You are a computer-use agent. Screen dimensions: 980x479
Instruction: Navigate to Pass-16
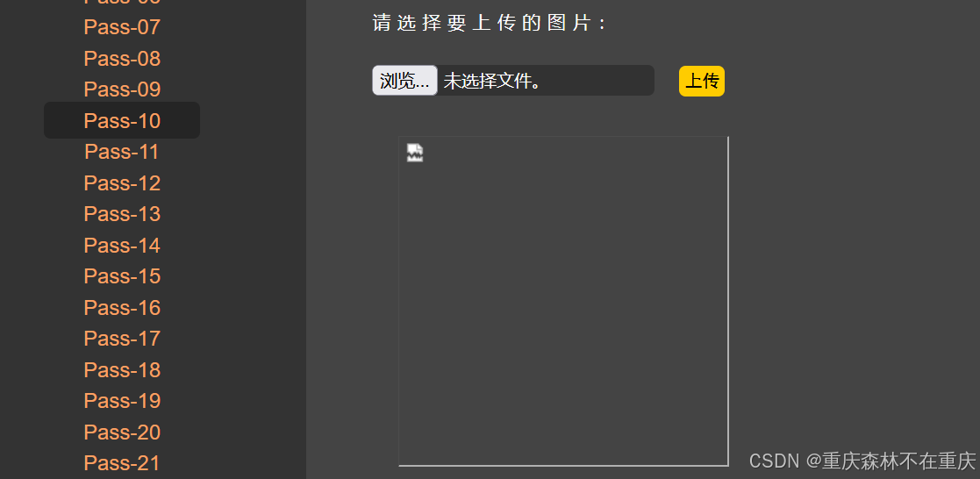coord(122,307)
